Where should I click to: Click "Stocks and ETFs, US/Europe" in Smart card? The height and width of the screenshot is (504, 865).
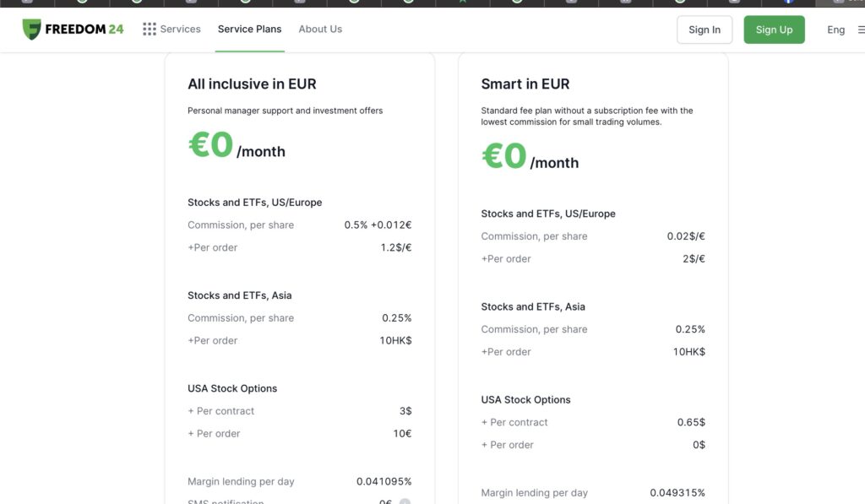pos(548,214)
